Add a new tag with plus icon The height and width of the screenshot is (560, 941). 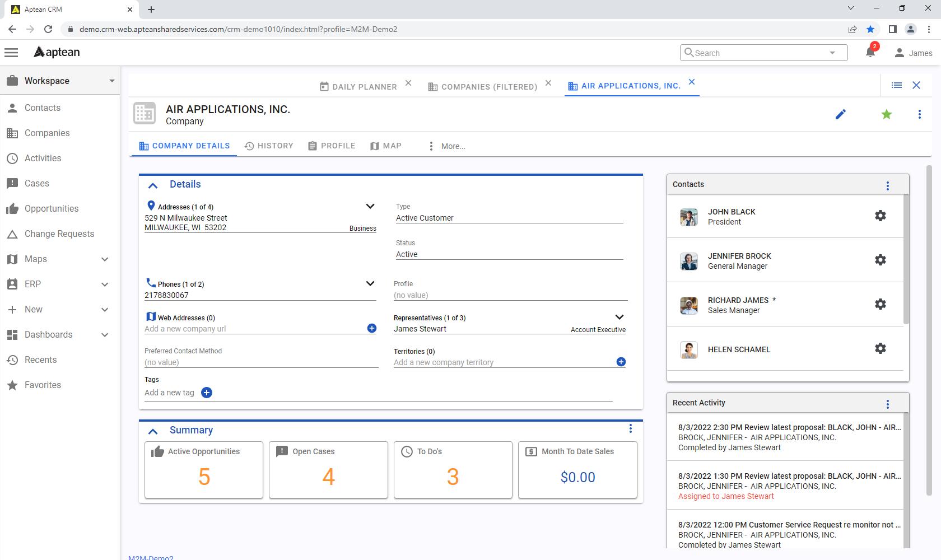207,393
